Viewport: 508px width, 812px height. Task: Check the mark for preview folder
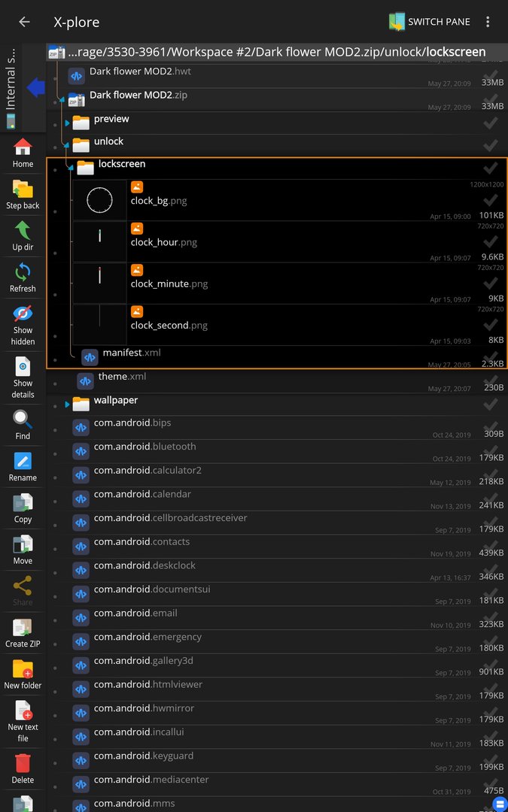pyautogui.click(x=491, y=123)
